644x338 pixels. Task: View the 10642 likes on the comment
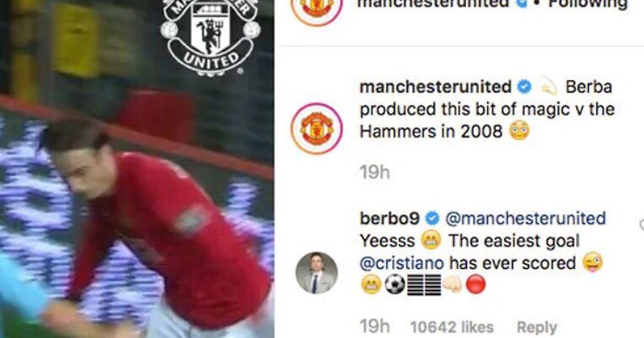coord(451,327)
